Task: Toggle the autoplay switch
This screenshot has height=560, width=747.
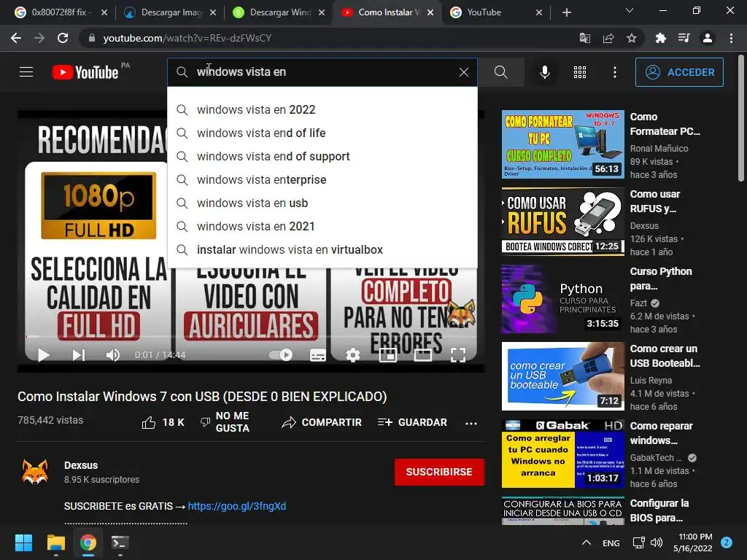Action: [x=281, y=355]
